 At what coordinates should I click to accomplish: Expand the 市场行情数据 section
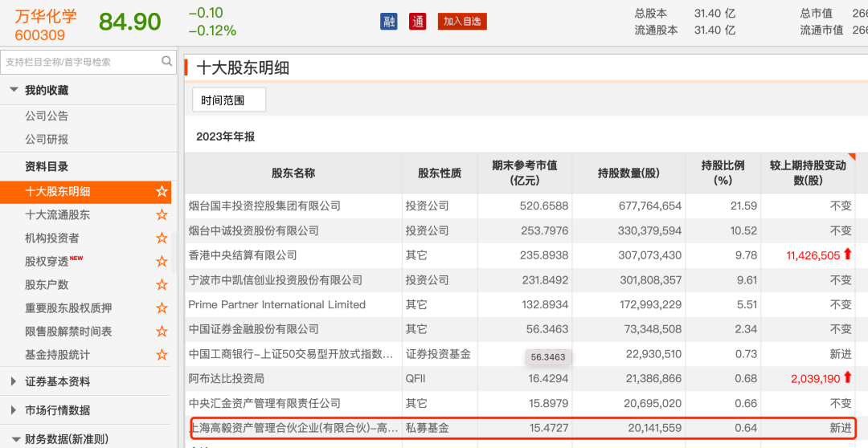(x=14, y=410)
